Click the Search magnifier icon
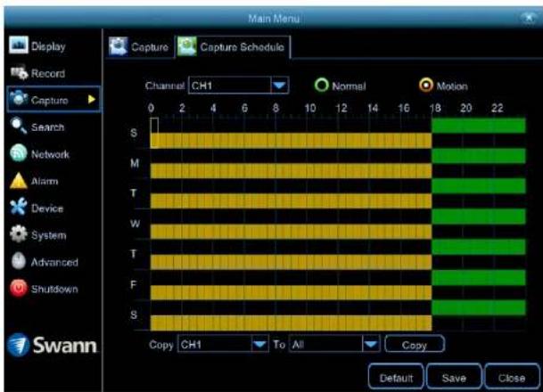This screenshot has width=543, height=392. [19, 126]
